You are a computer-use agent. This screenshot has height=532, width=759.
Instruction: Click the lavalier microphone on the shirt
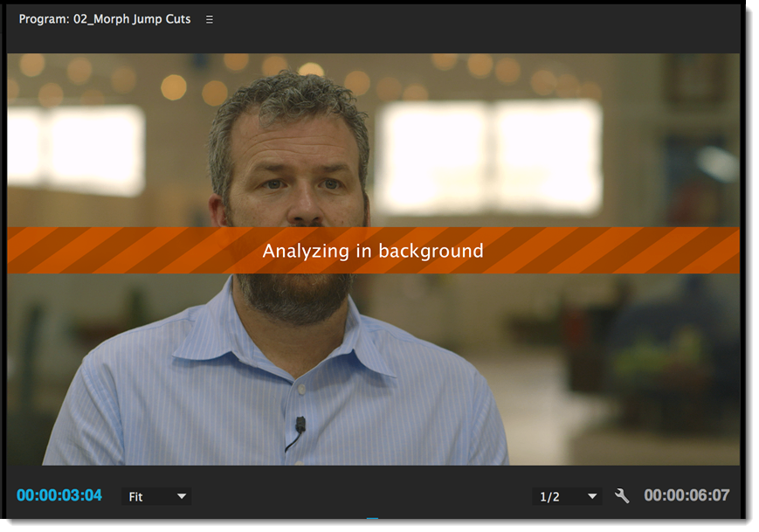point(300,425)
